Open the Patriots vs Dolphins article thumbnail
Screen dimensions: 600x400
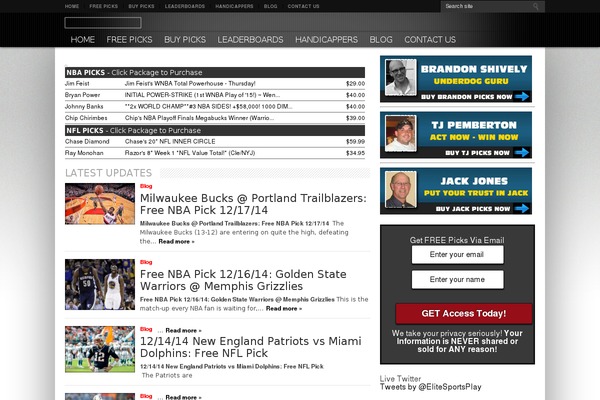100,349
